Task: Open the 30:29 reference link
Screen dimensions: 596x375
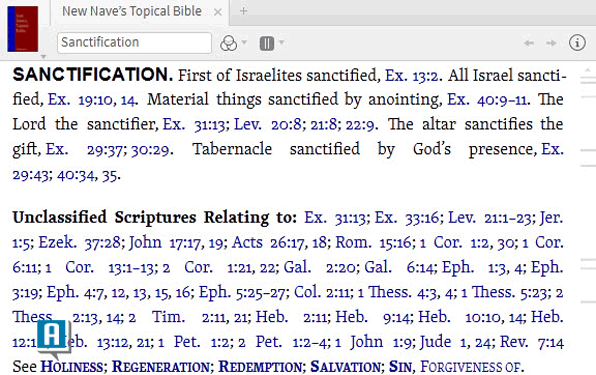Action: point(150,150)
